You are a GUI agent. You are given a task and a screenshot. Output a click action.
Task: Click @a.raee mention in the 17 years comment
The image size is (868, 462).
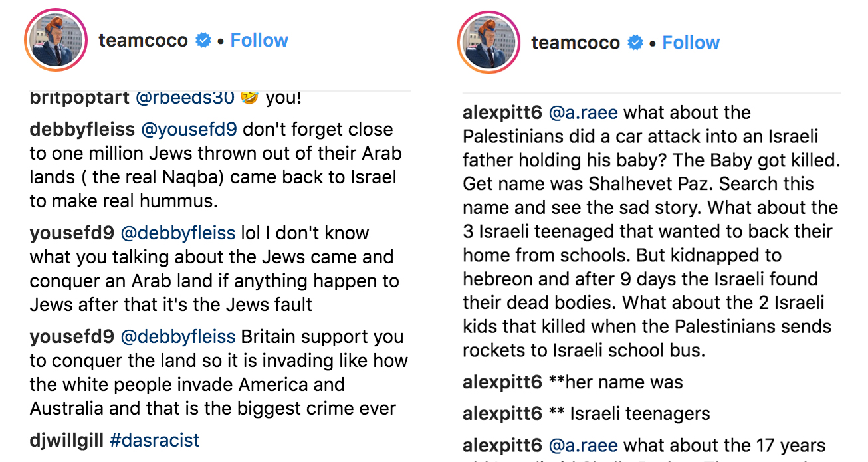point(583,445)
